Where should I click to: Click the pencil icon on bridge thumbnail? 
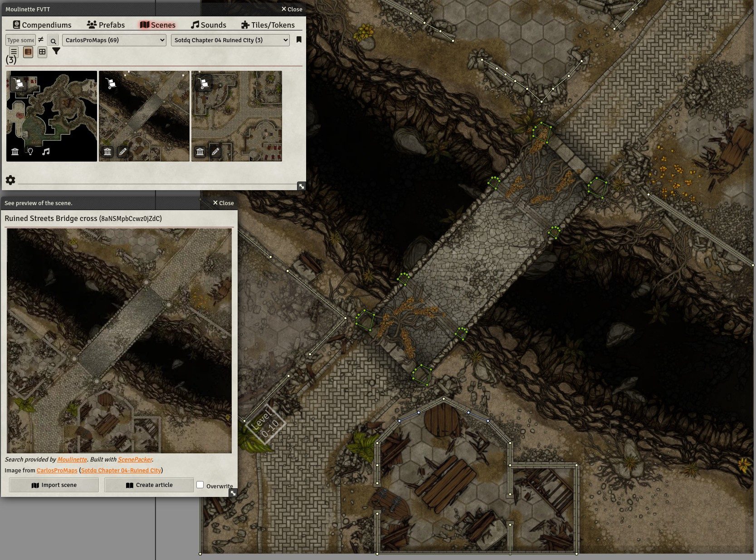(x=123, y=152)
